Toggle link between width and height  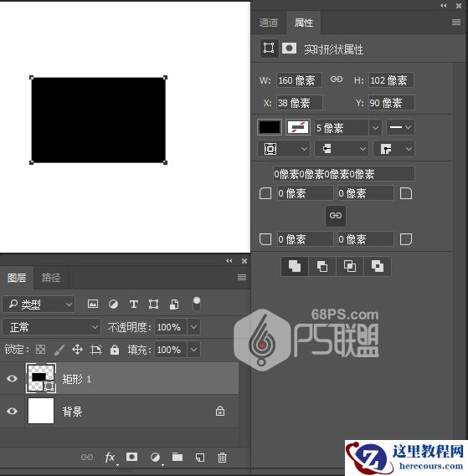[x=337, y=79]
